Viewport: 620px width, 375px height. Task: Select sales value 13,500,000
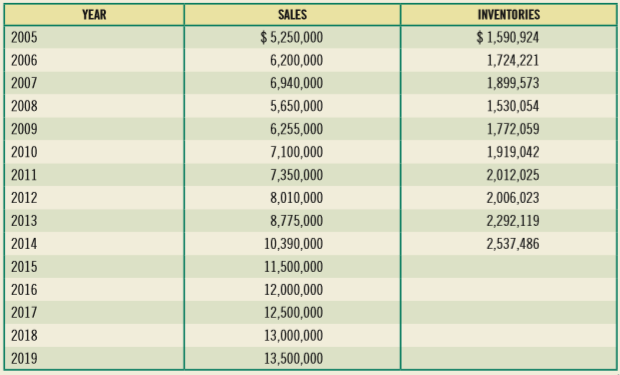tap(293, 359)
